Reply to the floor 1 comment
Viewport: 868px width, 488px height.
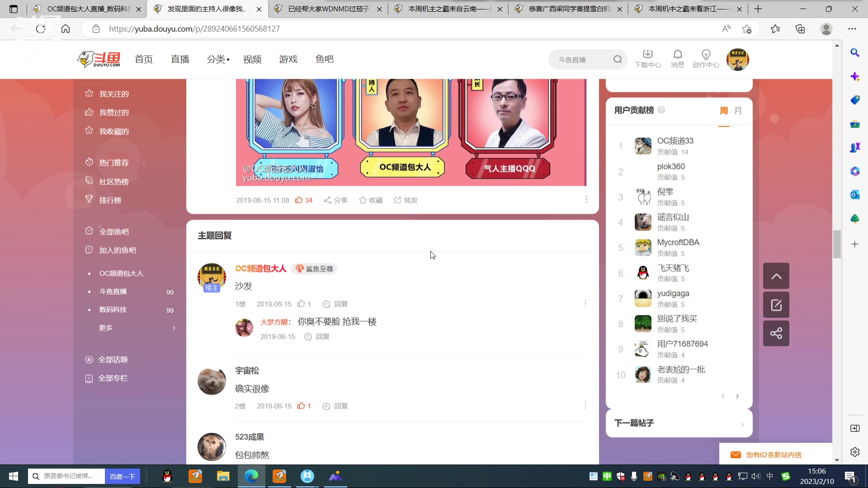(335, 304)
